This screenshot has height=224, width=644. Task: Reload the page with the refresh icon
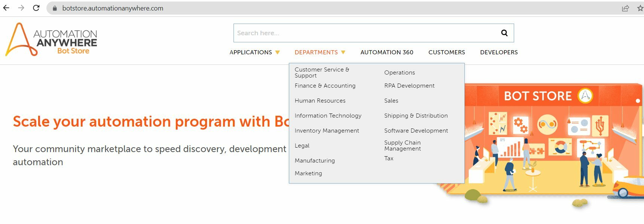click(x=36, y=8)
